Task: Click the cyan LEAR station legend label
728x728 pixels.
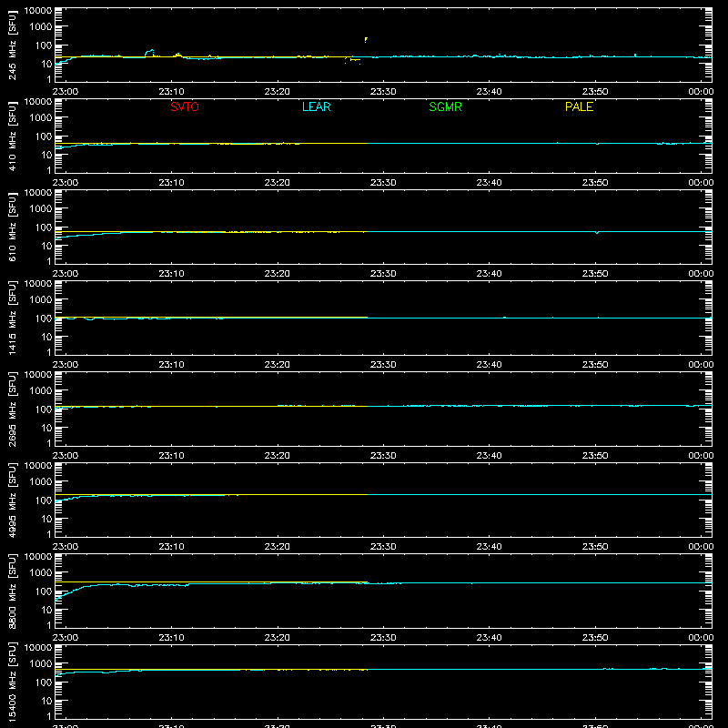Action: point(316,106)
